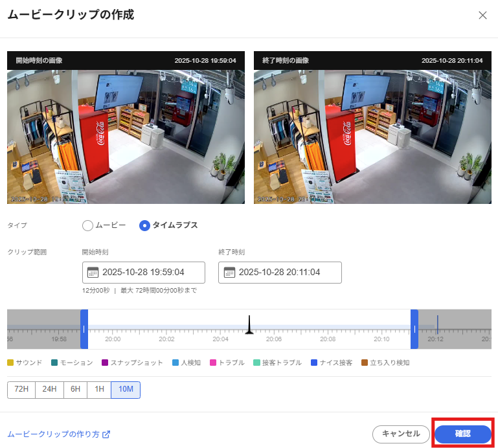Toggle the green 接客トラブル legend swatch
The image size is (498, 448).
tap(256, 363)
